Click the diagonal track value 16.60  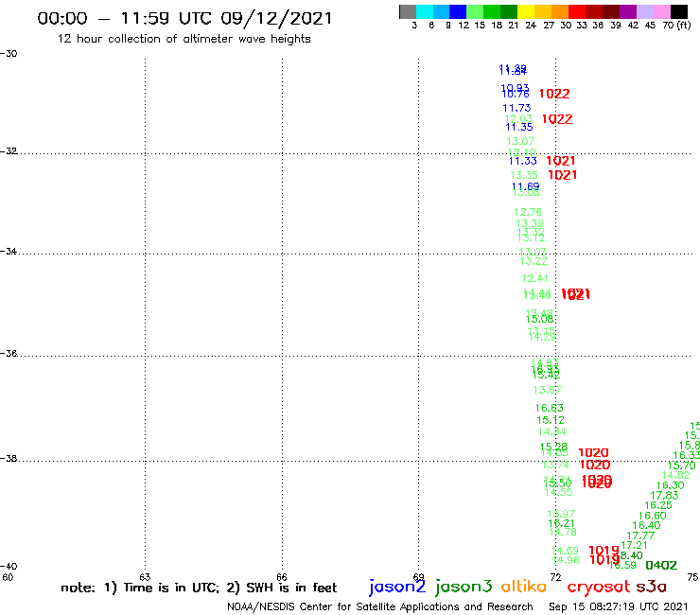[653, 516]
